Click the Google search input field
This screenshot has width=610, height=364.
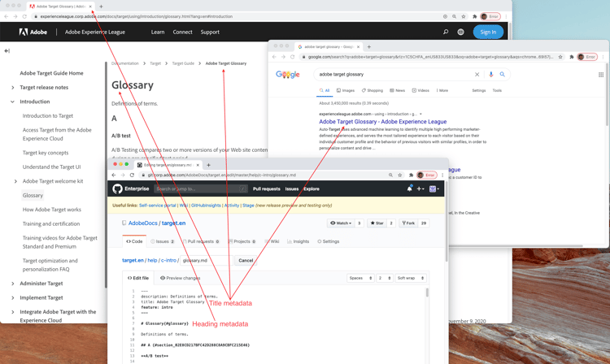[393, 74]
